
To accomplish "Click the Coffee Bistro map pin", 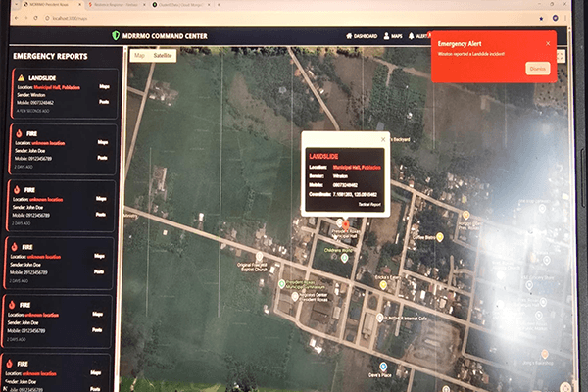I will coord(440,237).
